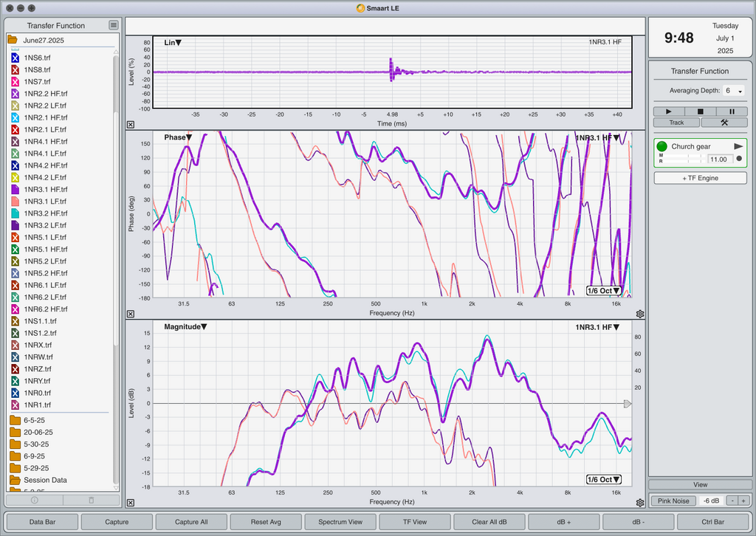
Task: Pause the transfer function measurement
Action: [732, 111]
